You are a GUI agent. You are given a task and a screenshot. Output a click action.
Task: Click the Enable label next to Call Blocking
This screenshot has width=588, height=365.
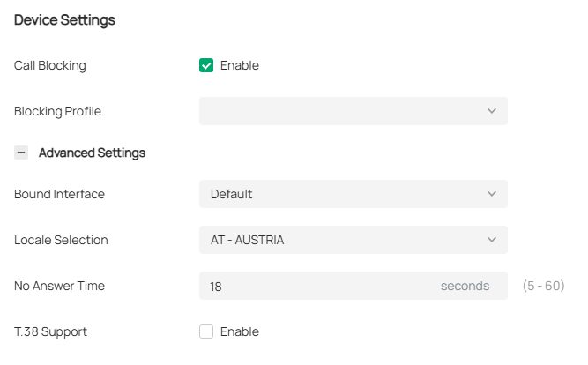pos(239,65)
